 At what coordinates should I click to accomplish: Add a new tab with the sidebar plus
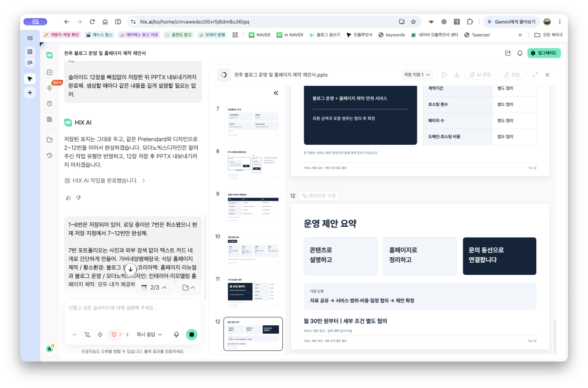tap(30, 92)
